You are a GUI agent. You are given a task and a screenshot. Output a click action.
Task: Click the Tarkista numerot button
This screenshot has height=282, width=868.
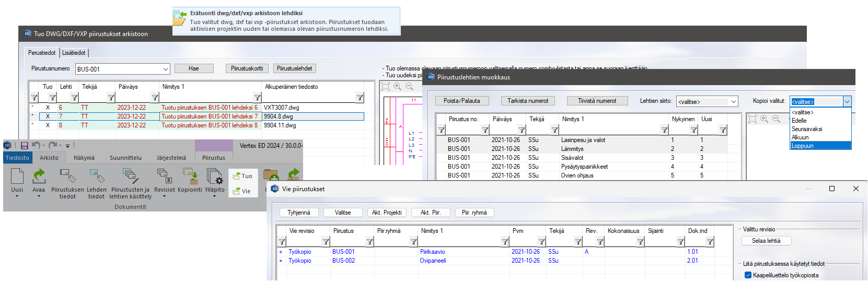[528, 101]
